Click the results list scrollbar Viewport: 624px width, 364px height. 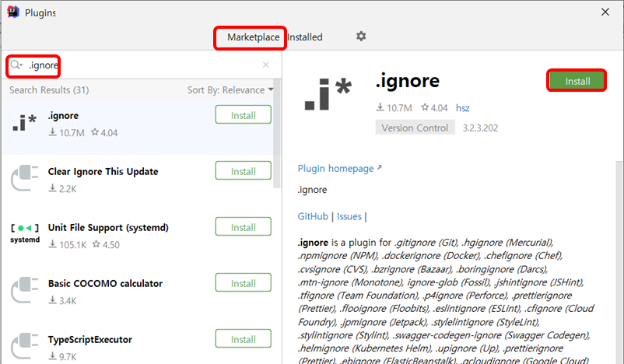(x=277, y=134)
